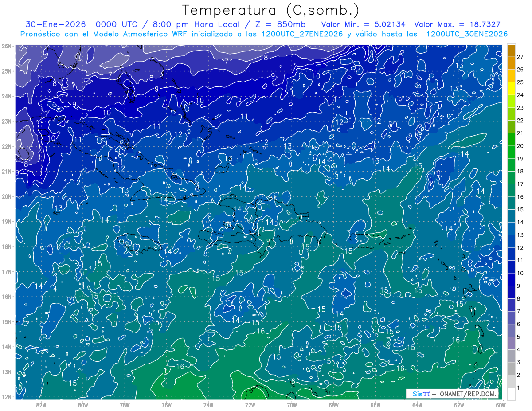Click the 80W longitude axis label
Image resolution: width=532 pixels, height=411 pixels.
click(x=83, y=404)
